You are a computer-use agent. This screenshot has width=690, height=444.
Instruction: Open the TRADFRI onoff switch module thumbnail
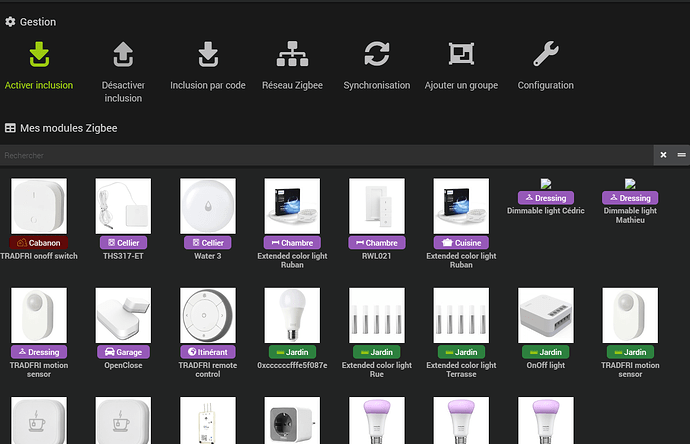(39, 206)
